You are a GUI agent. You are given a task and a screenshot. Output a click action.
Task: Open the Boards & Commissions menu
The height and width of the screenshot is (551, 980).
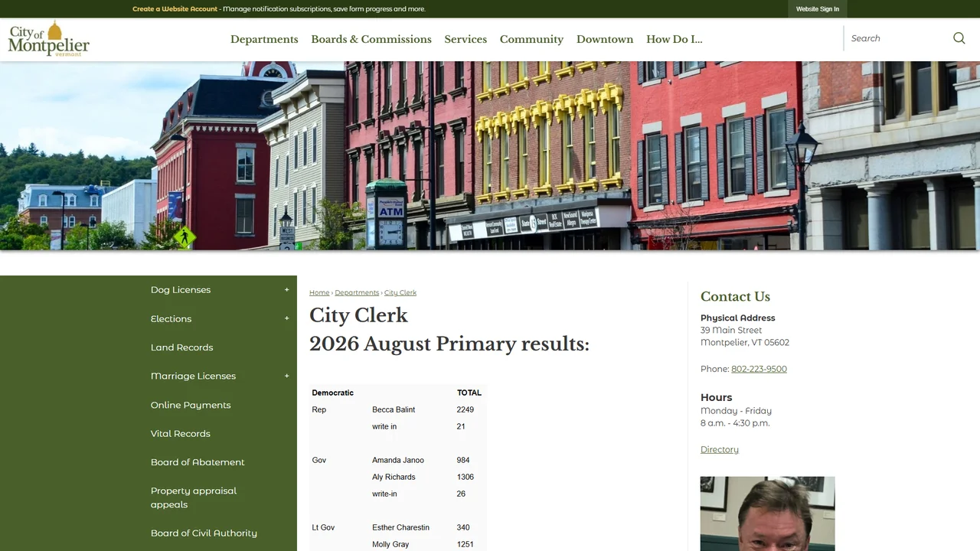click(371, 39)
